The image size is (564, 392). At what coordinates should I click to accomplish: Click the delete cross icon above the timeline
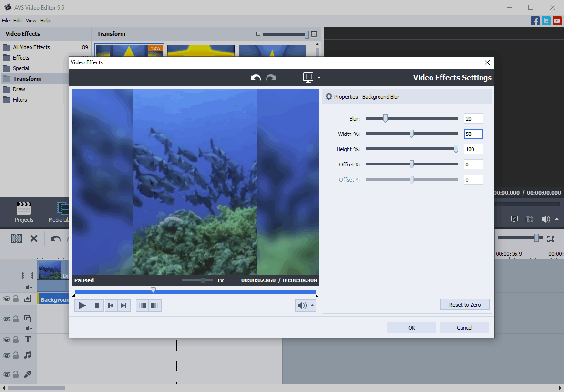tap(33, 238)
